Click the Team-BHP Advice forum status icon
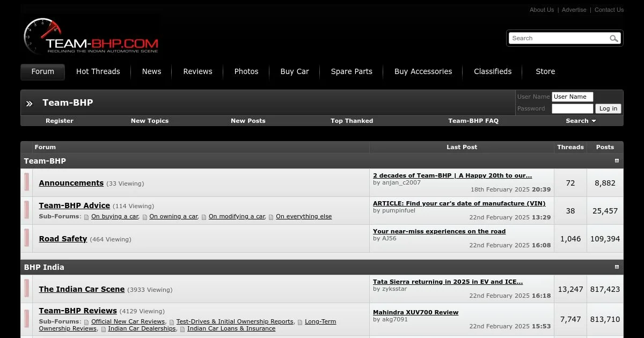644x338 pixels. point(26,210)
